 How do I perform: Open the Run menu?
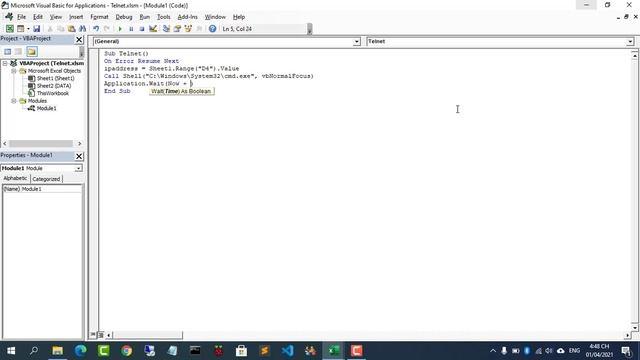(x=144, y=17)
